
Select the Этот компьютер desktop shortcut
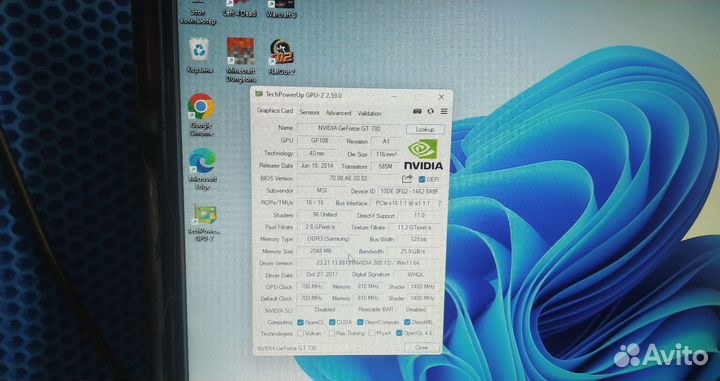coord(198,12)
